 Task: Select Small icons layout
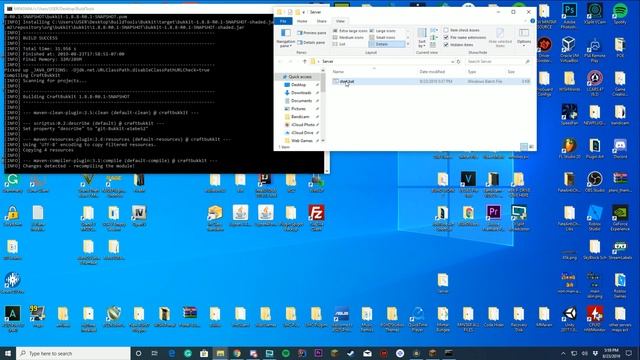tap(382, 38)
